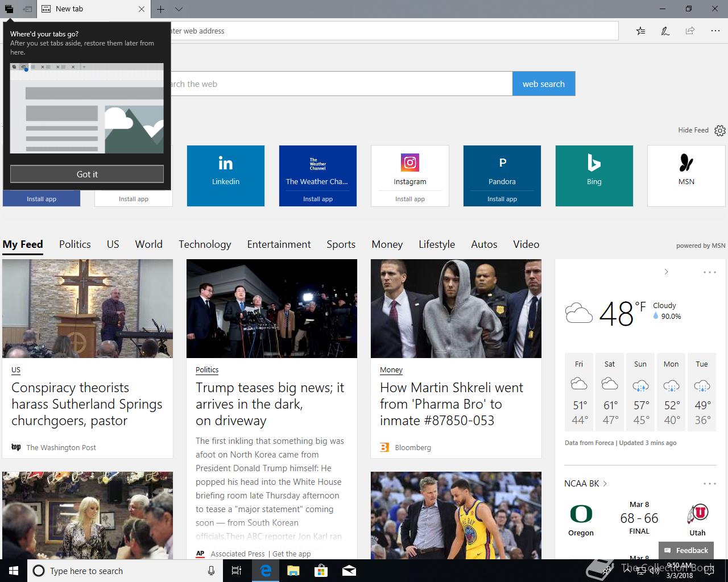Open Task View in taskbar
Image resolution: width=728 pixels, height=582 pixels.
pyautogui.click(x=237, y=571)
